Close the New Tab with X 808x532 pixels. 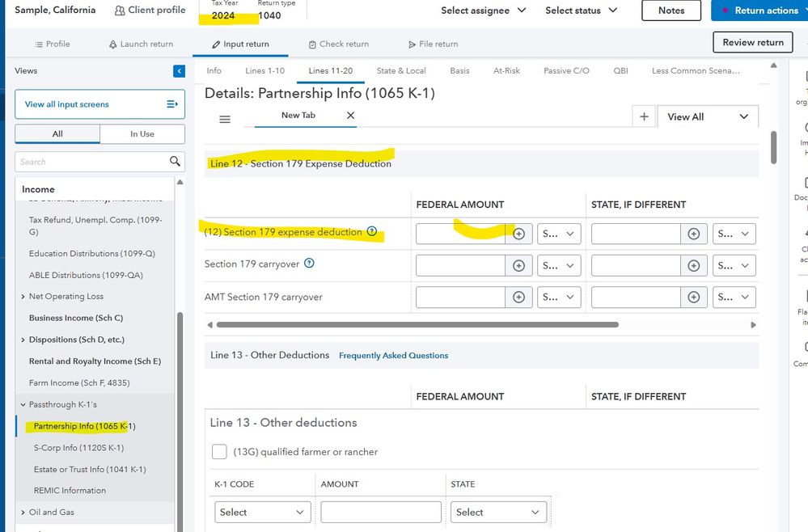(350, 116)
